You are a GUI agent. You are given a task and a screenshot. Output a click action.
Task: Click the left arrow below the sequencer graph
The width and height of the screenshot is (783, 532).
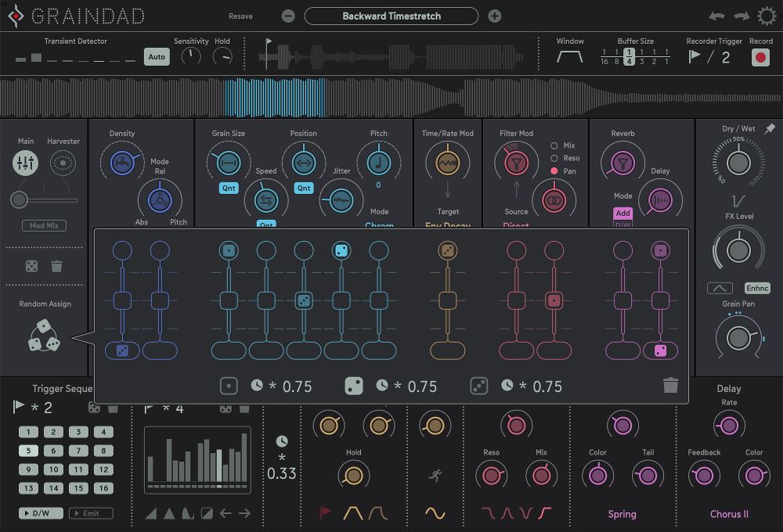227,512
